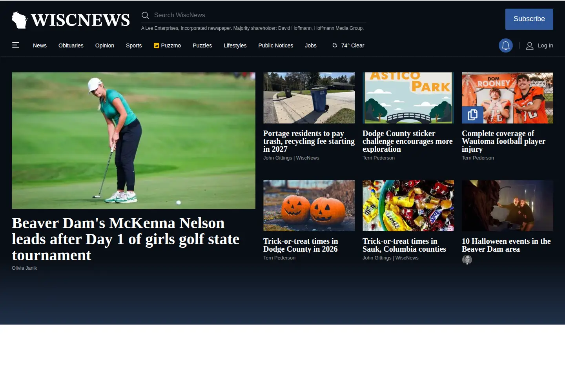Click the WISCNEWS logo text

[x=80, y=20]
